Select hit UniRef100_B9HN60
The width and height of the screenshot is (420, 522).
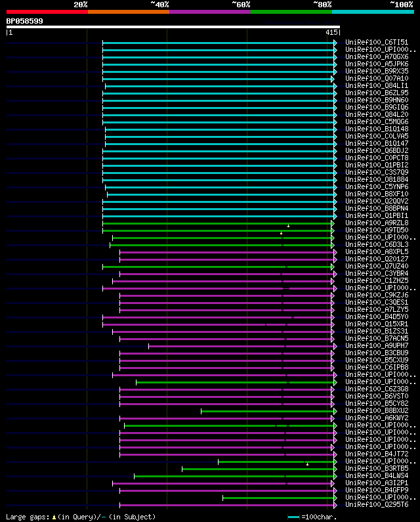377,100
